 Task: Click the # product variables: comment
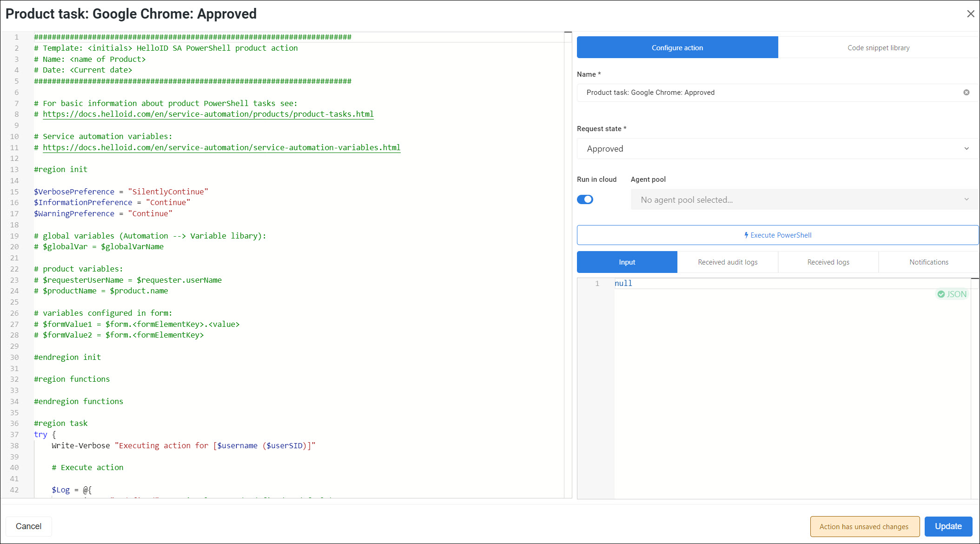click(78, 269)
